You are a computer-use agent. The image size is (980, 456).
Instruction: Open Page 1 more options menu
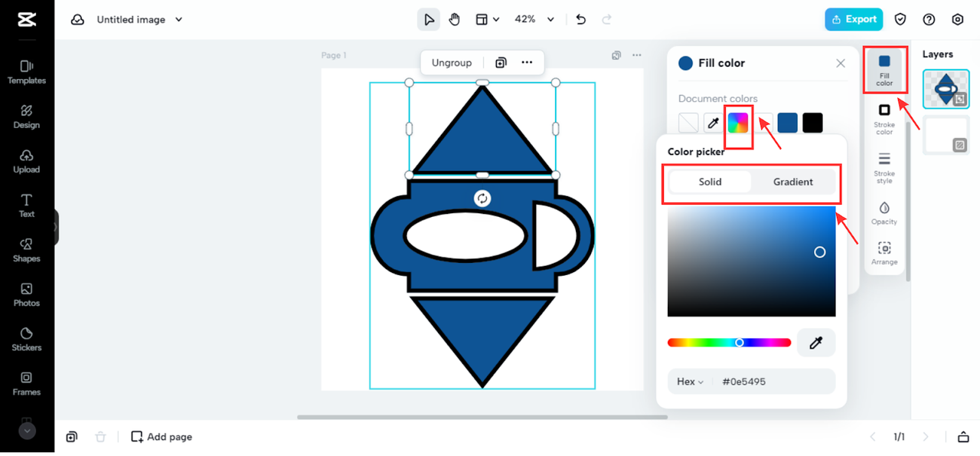click(x=636, y=55)
